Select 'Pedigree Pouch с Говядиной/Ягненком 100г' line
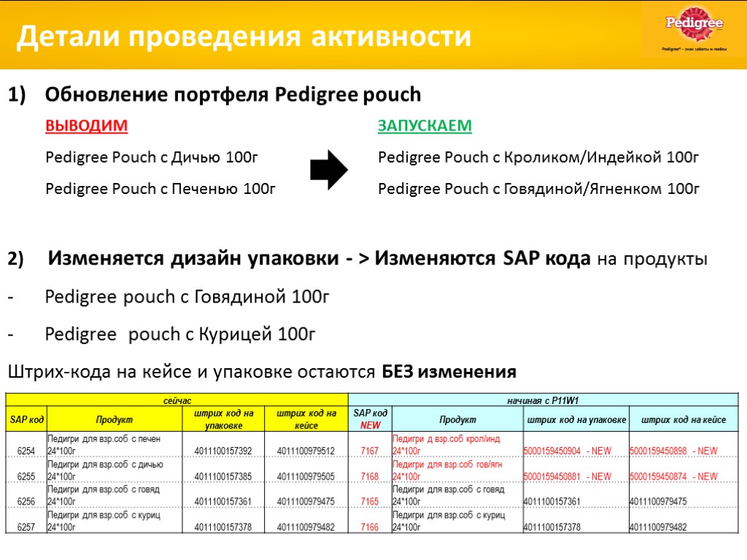This screenshot has height=560, width=747. tap(539, 189)
